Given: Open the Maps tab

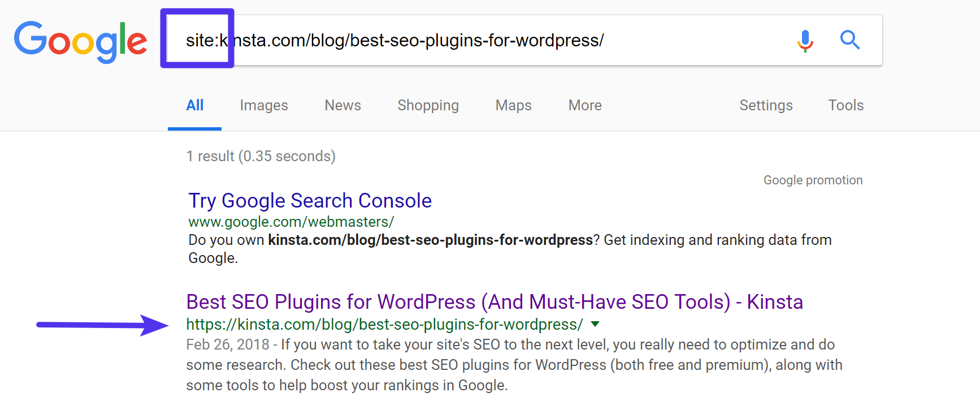Looking at the screenshot, I should 513,105.
